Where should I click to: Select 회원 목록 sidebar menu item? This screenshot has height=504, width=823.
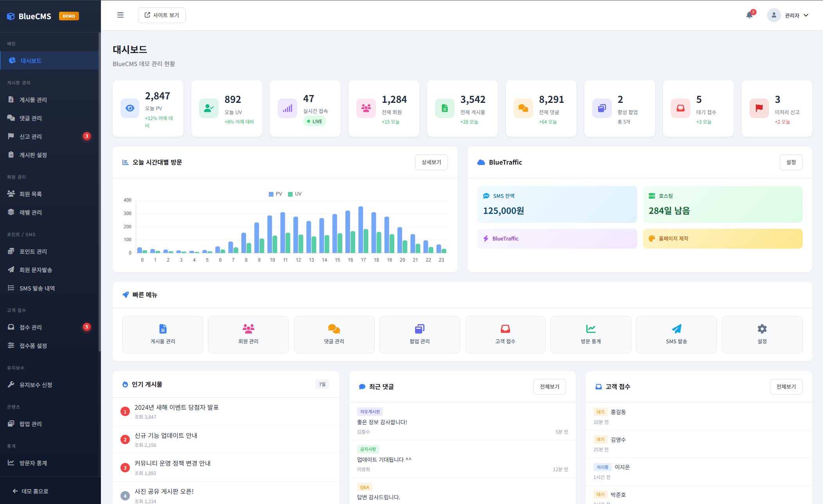click(x=31, y=194)
